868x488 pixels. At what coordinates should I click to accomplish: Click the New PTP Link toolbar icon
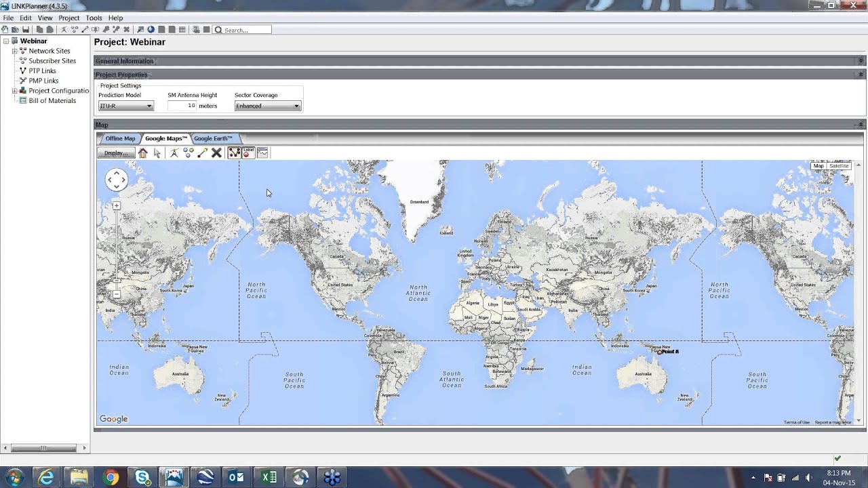(85, 30)
